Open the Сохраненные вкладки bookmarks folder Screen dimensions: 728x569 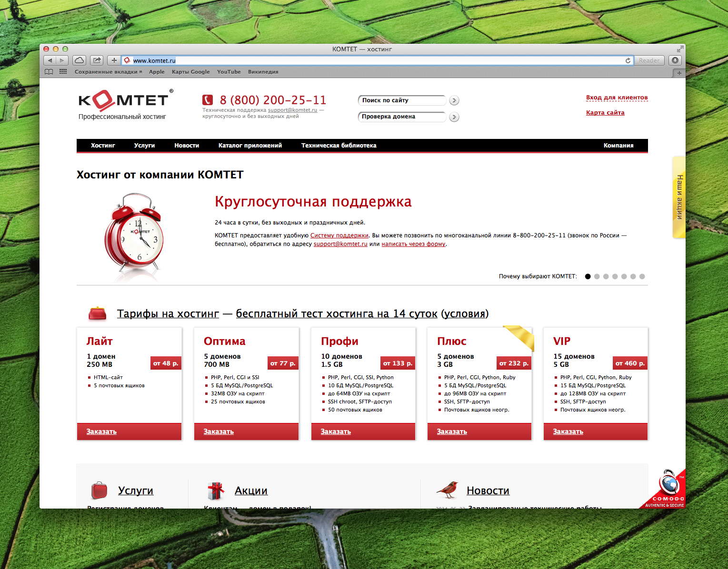(x=108, y=72)
